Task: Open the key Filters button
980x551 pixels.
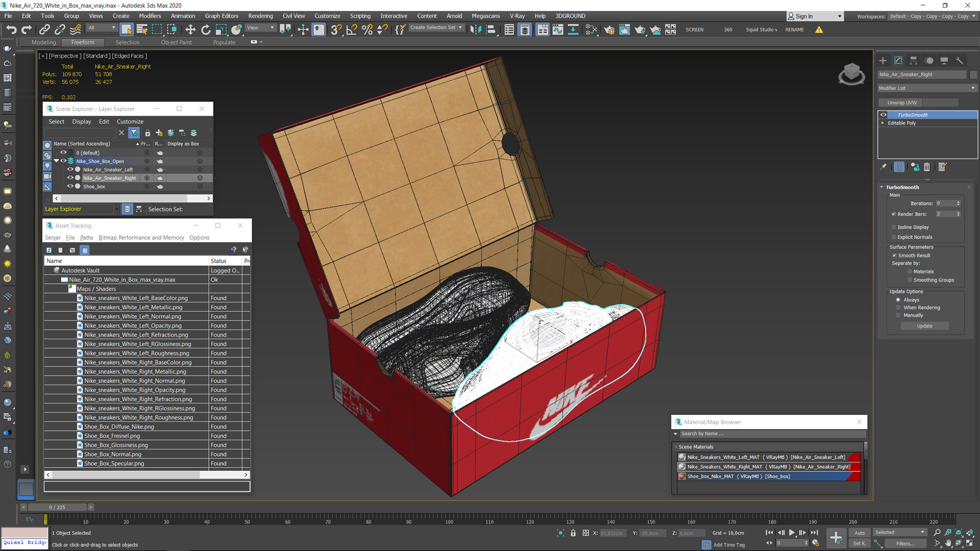Action: click(905, 544)
